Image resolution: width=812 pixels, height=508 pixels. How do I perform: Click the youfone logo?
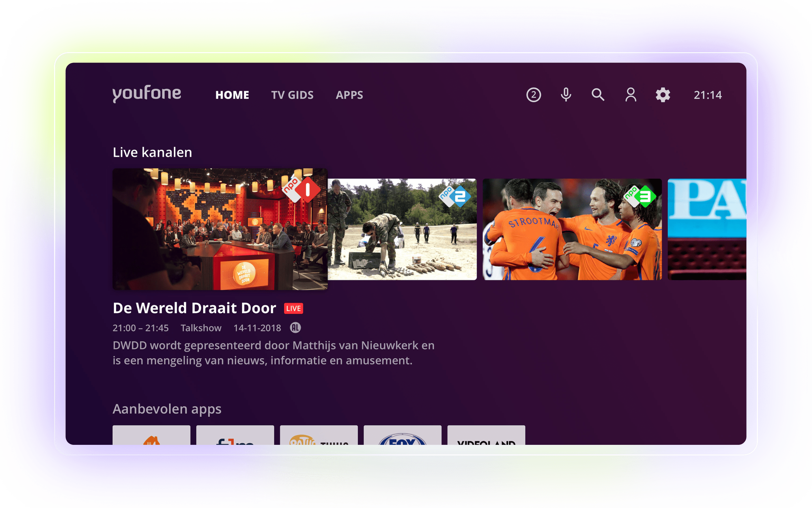click(147, 94)
